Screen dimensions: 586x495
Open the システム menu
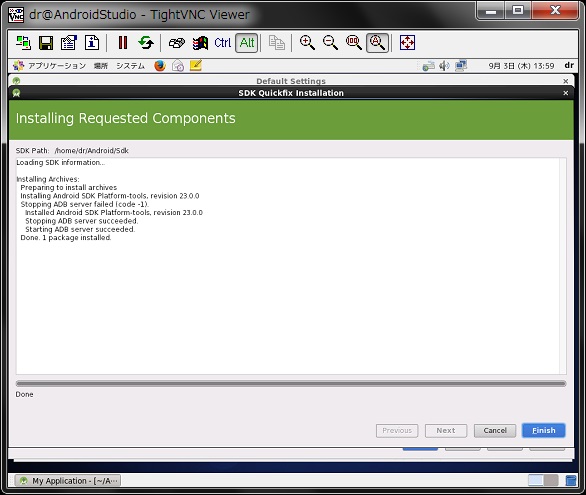(130, 66)
